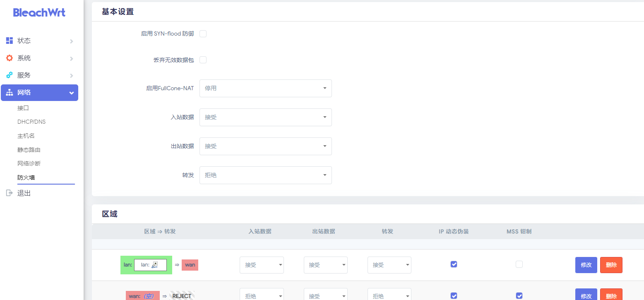Click the BleachWrt logo

(39, 12)
